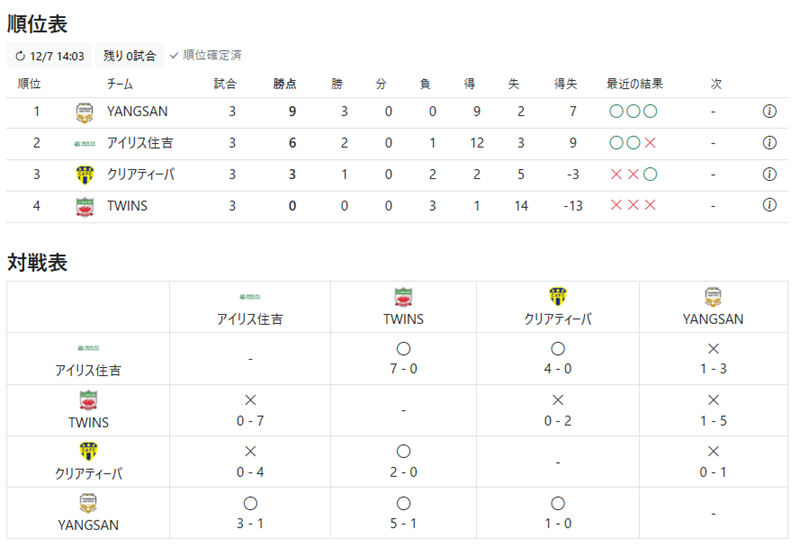
Task: Open info icon for TWINS row
Action: (x=769, y=205)
